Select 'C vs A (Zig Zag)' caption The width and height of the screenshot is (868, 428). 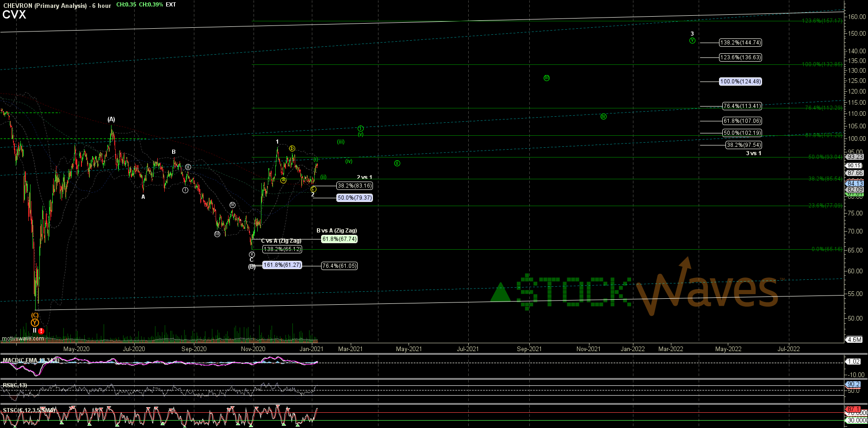pyautogui.click(x=281, y=241)
